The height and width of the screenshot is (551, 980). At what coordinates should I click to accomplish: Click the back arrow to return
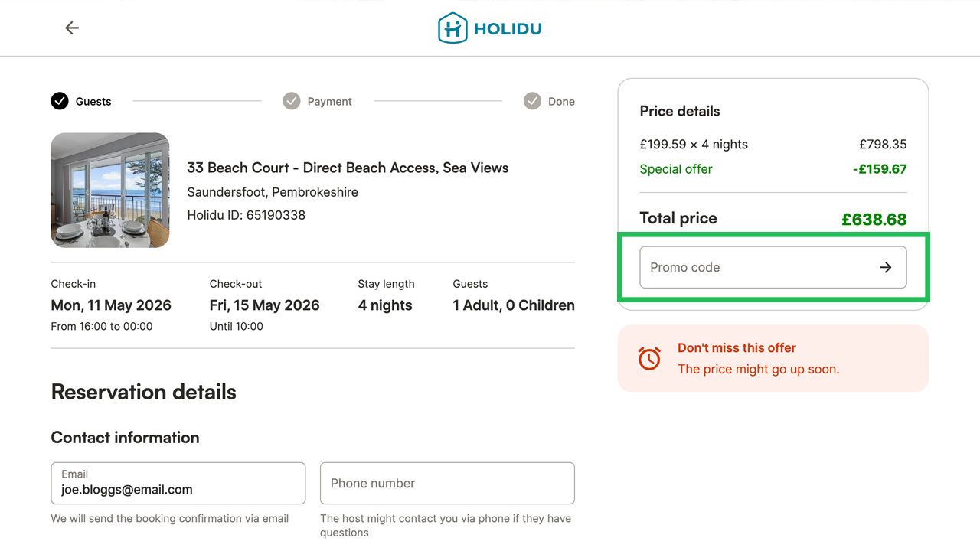coord(71,28)
